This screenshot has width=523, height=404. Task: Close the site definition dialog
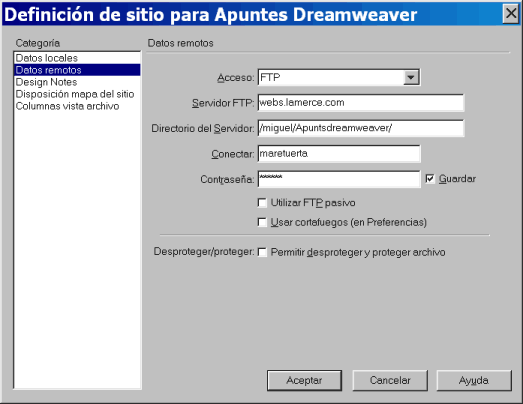[x=511, y=14]
